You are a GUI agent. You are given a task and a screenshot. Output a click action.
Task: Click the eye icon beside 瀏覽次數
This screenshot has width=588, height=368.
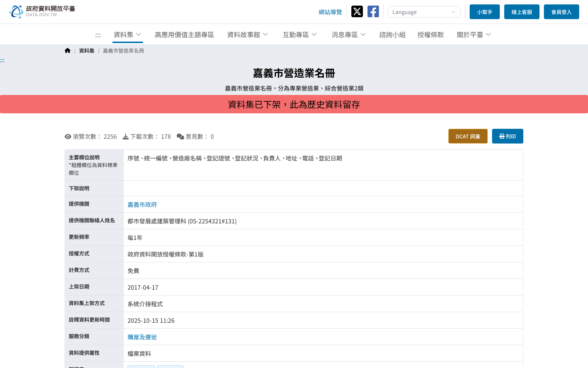68,137
